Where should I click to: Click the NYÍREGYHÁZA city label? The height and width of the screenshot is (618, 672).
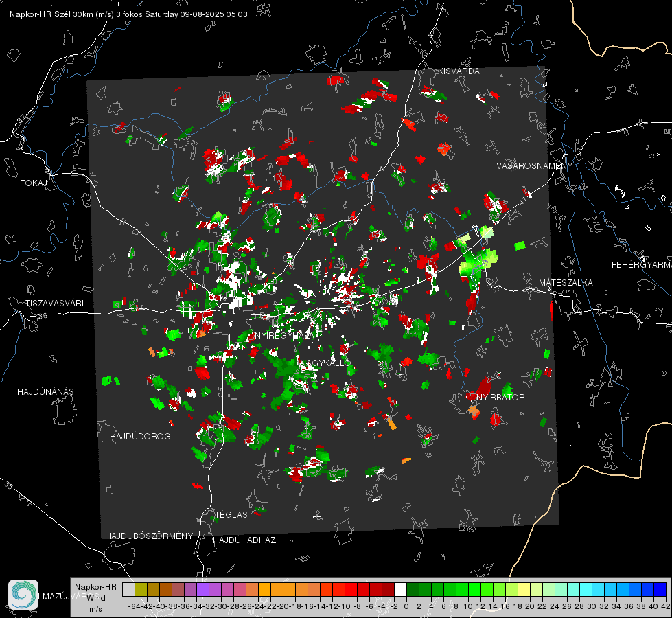click(285, 335)
